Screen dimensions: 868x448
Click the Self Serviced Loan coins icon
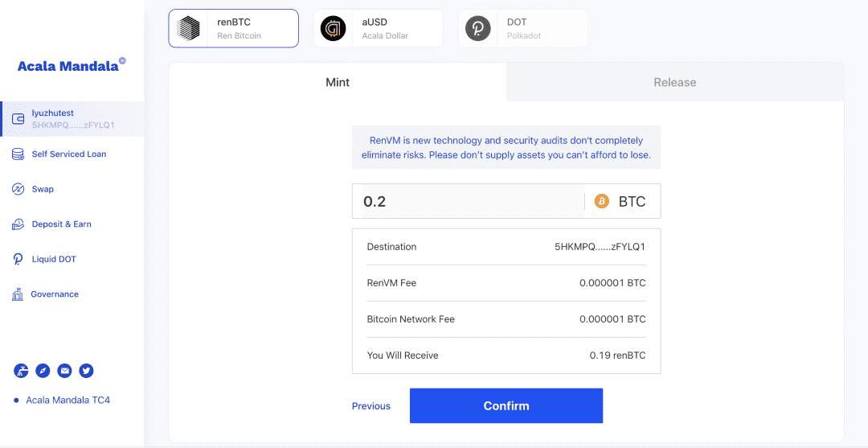click(x=18, y=154)
